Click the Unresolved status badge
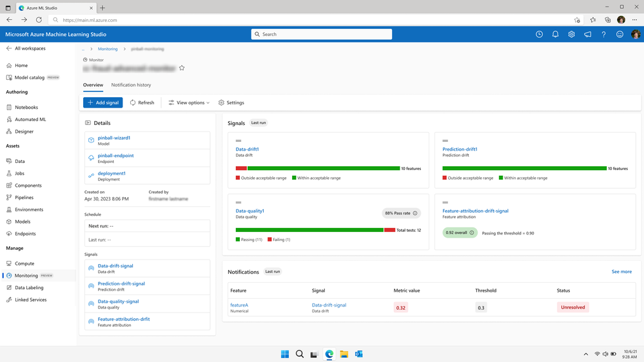Viewport: 644px width, 362px height. coord(572,307)
